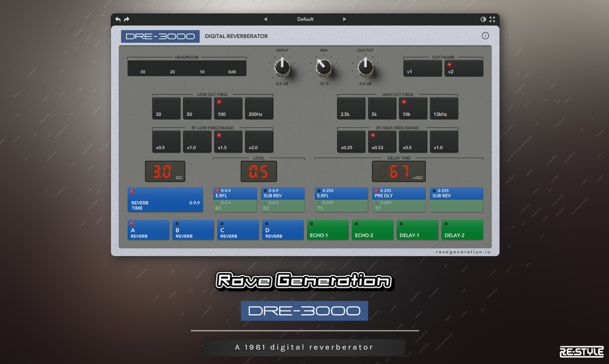The image size is (609, 364).
Task: Select the delay time E.RFL 0-255 button
Action: 341,194
